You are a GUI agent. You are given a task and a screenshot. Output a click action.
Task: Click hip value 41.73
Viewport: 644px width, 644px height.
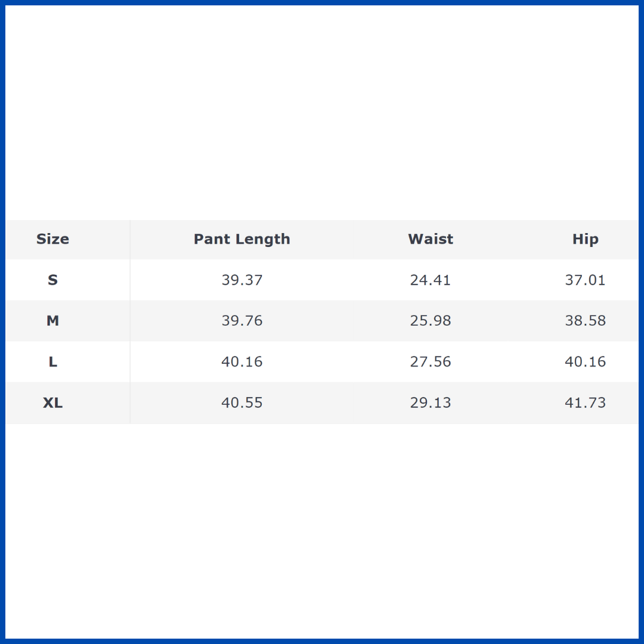[585, 403]
